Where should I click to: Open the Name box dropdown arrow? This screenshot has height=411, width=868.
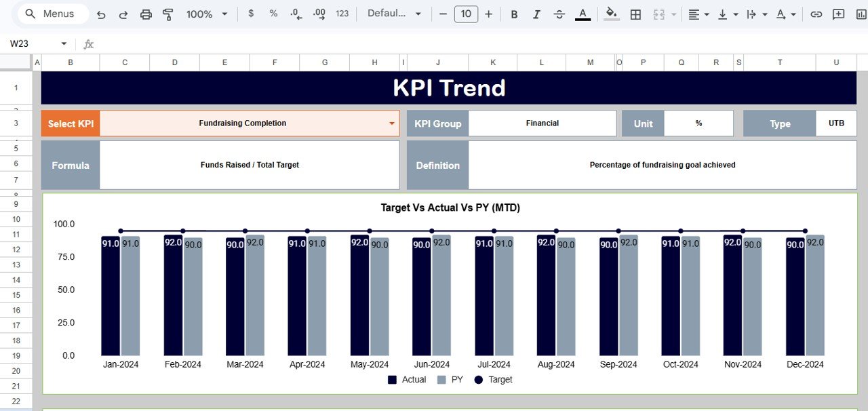64,44
